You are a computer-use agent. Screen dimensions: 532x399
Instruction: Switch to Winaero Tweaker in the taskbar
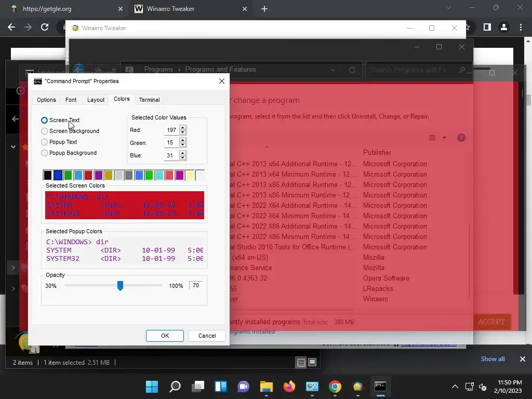point(357,387)
